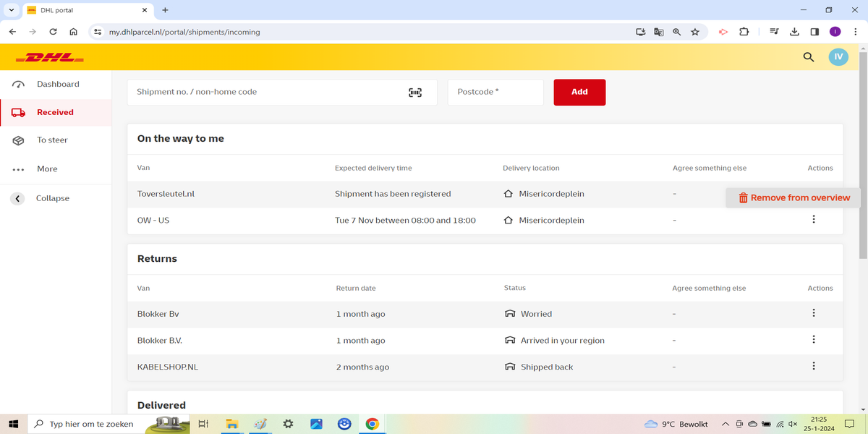Open actions menu for OW - US shipment
The image size is (868, 434).
point(814,220)
